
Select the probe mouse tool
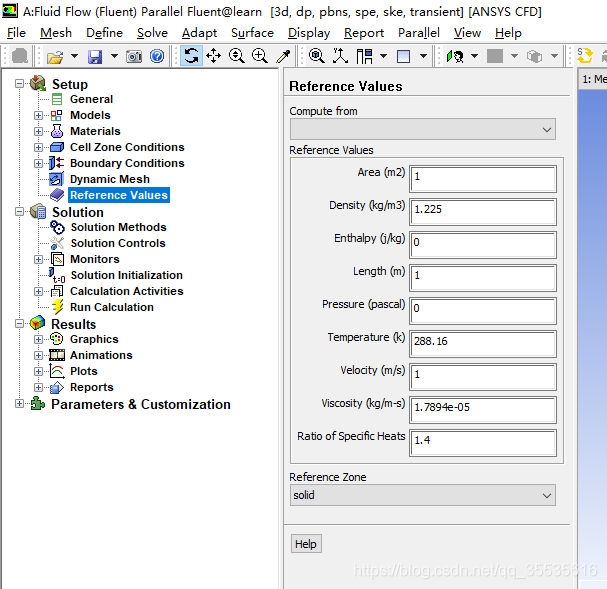point(283,56)
